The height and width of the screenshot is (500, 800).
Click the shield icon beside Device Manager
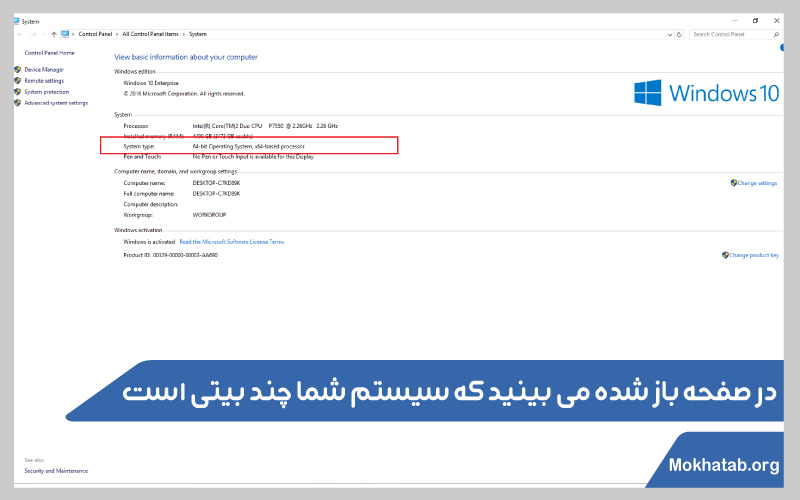point(18,69)
